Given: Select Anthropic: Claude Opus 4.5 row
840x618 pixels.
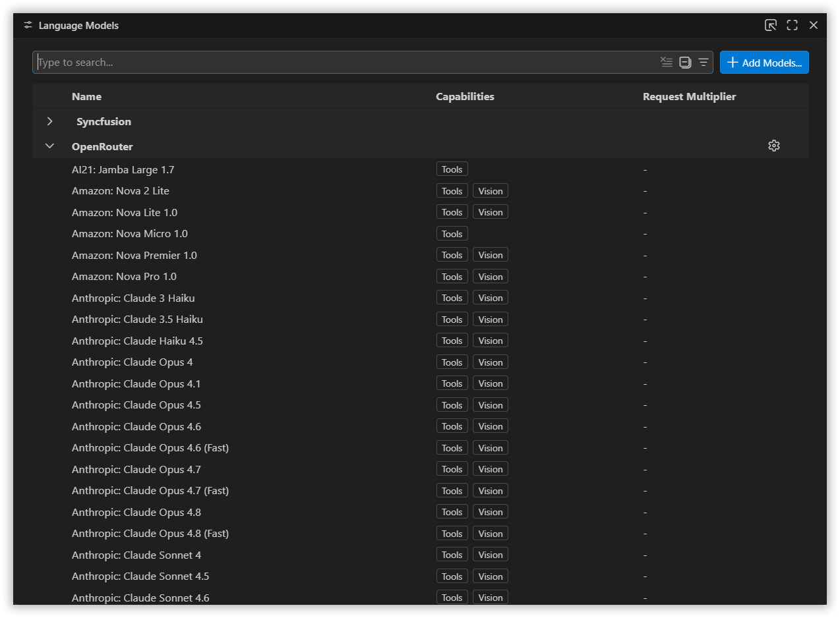Looking at the screenshot, I should 421,405.
